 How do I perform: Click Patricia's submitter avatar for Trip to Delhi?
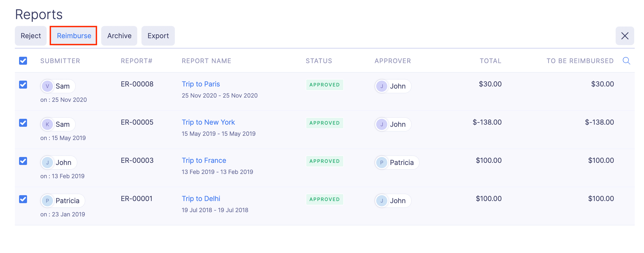pyautogui.click(x=47, y=200)
